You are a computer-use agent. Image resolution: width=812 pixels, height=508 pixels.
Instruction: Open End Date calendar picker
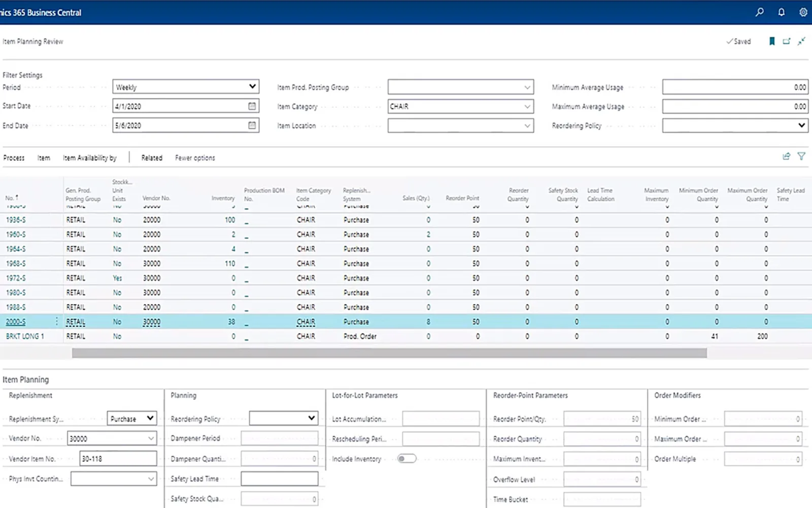[x=252, y=125]
